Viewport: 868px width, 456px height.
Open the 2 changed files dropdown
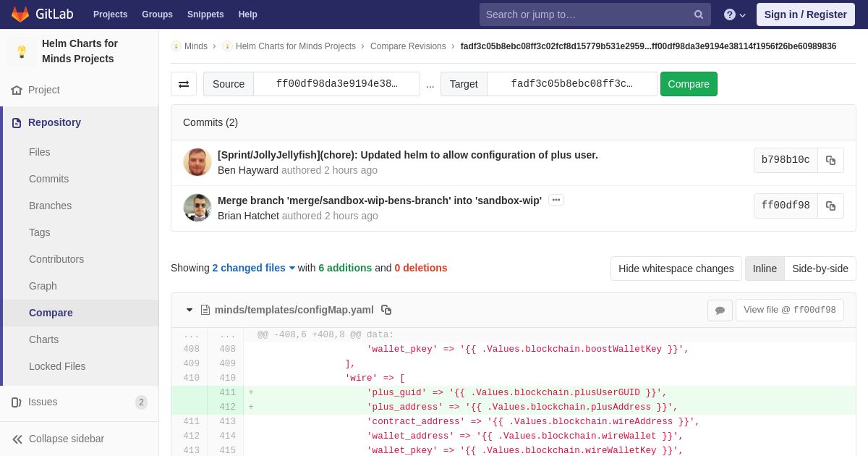(x=254, y=268)
